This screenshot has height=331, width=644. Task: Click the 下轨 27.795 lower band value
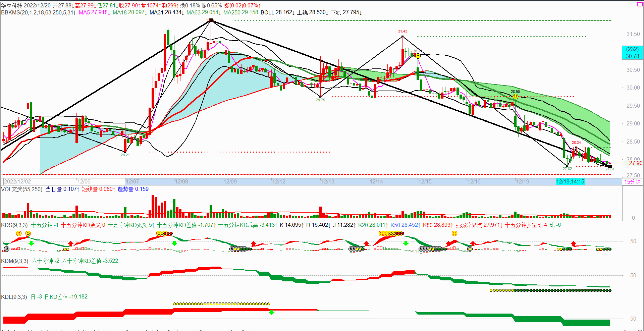(346, 12)
